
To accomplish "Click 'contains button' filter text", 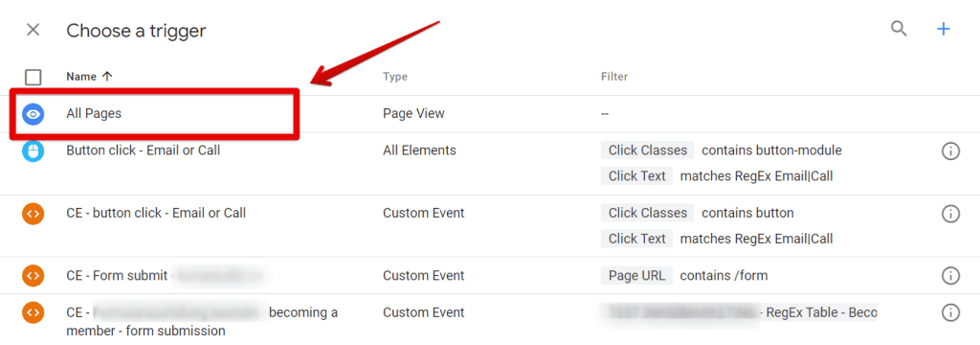I will [x=747, y=213].
